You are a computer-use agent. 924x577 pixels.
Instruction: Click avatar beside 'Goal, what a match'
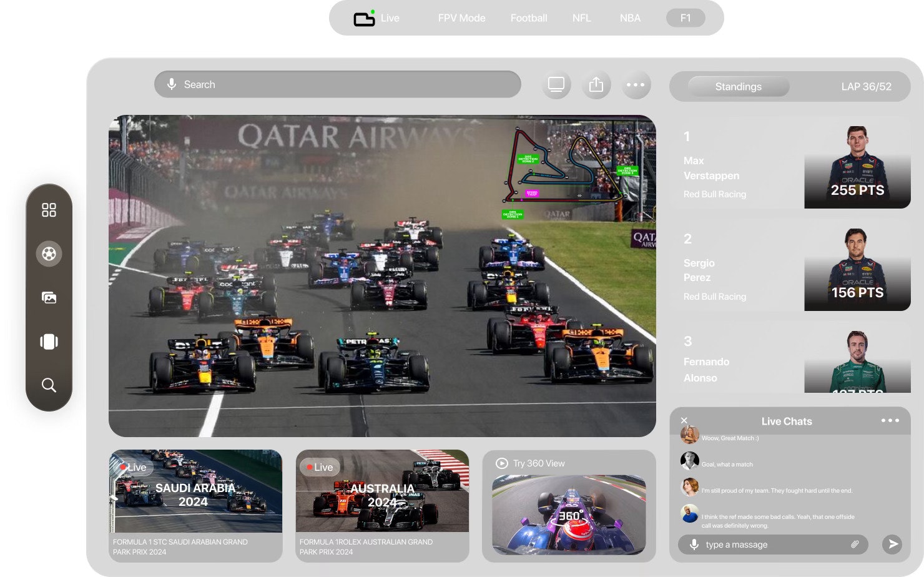click(689, 460)
